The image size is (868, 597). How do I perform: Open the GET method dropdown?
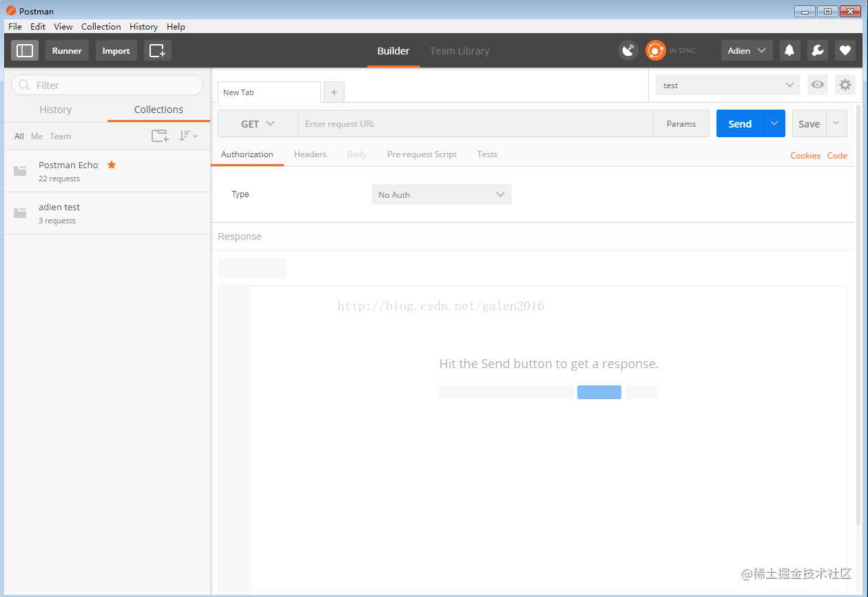(256, 123)
